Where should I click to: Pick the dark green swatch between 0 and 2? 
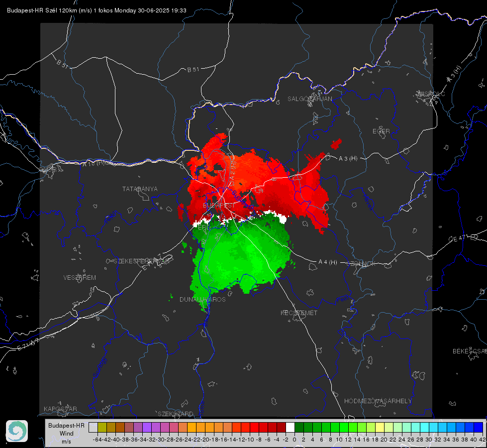coord(299,427)
